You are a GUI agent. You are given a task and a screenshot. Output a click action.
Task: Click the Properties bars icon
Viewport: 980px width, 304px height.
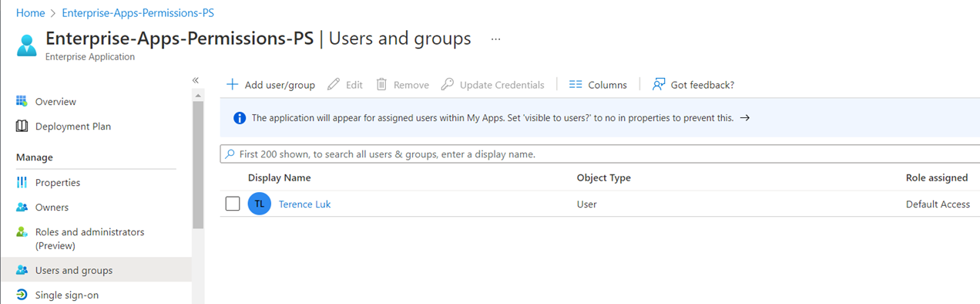point(22,182)
